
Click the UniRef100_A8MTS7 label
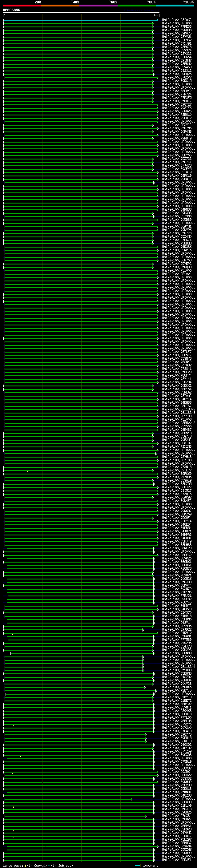click(177, 406)
